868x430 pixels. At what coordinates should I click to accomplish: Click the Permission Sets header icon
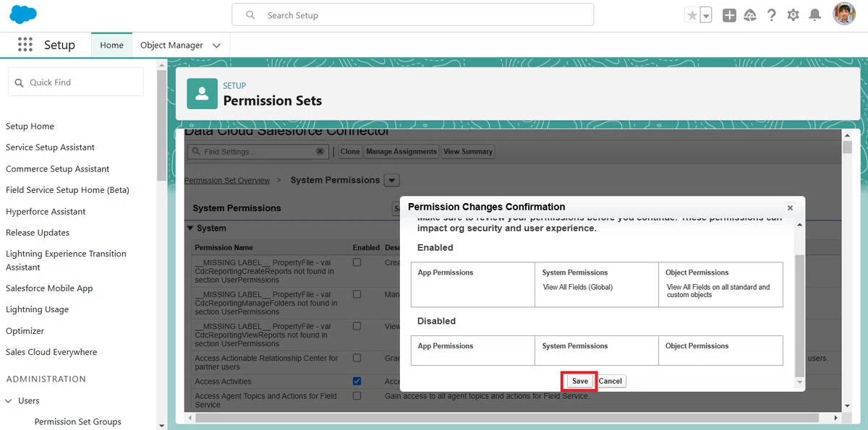pos(203,94)
